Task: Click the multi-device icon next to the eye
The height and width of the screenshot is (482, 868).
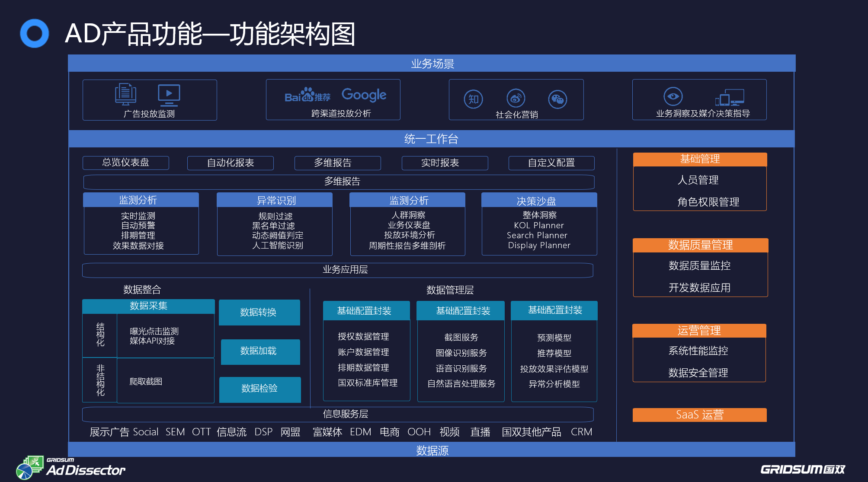Action: (x=731, y=98)
